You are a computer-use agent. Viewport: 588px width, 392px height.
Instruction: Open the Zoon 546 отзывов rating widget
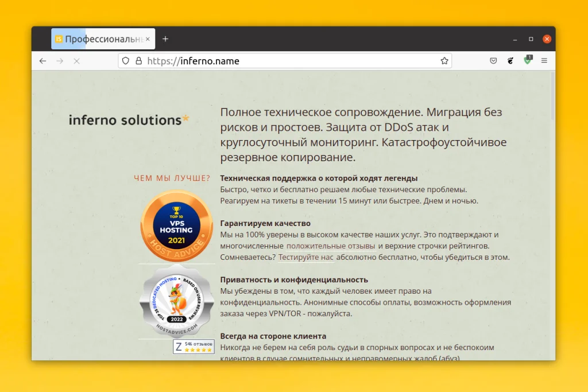[x=193, y=347]
